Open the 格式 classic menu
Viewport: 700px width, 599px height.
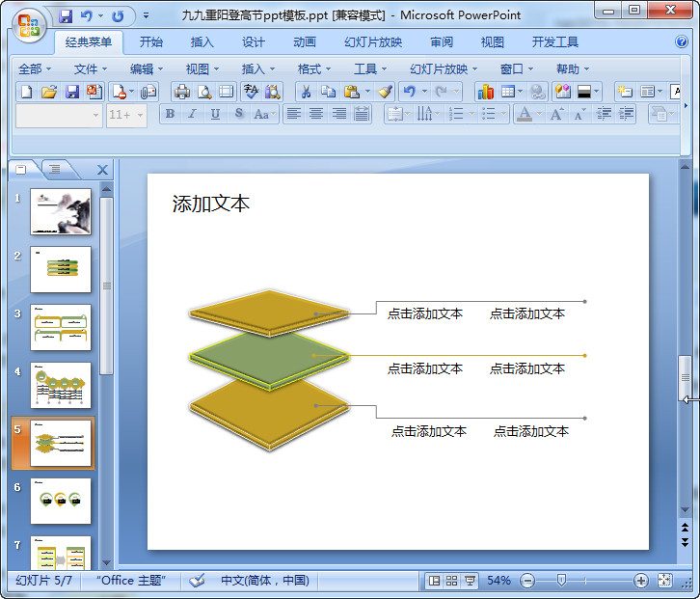click(x=313, y=69)
